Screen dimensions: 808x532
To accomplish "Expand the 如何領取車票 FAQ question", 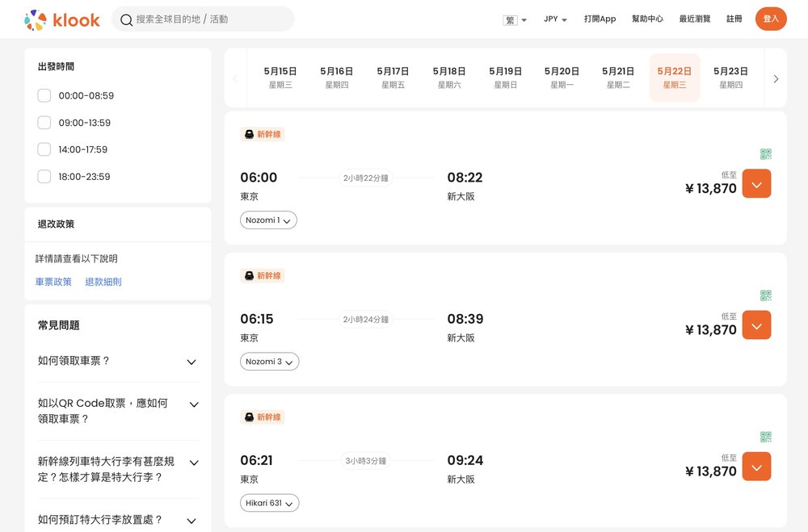I will 191,362.
